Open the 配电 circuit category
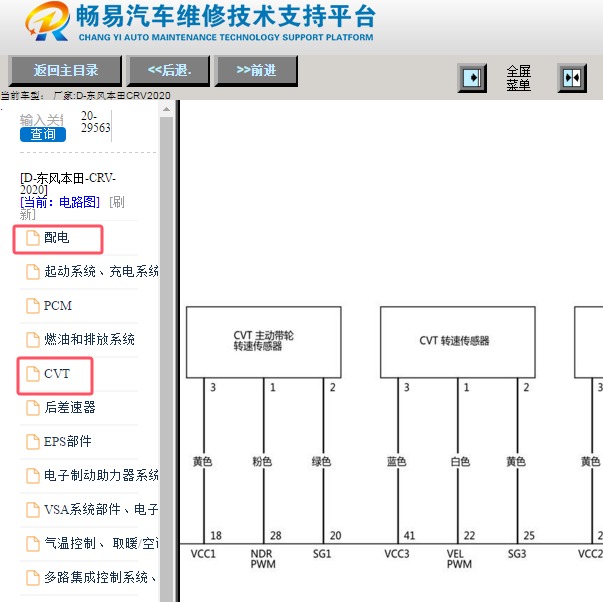The image size is (603, 602). point(57,238)
